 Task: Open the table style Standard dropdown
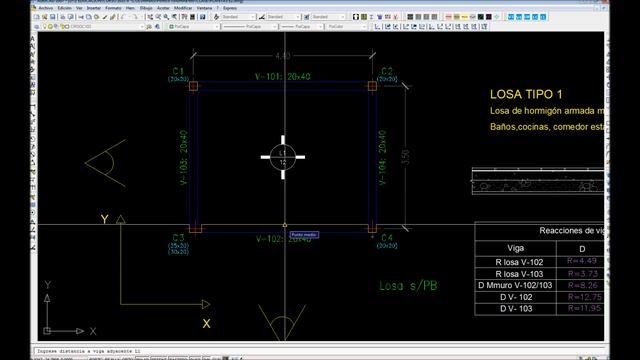point(328,17)
